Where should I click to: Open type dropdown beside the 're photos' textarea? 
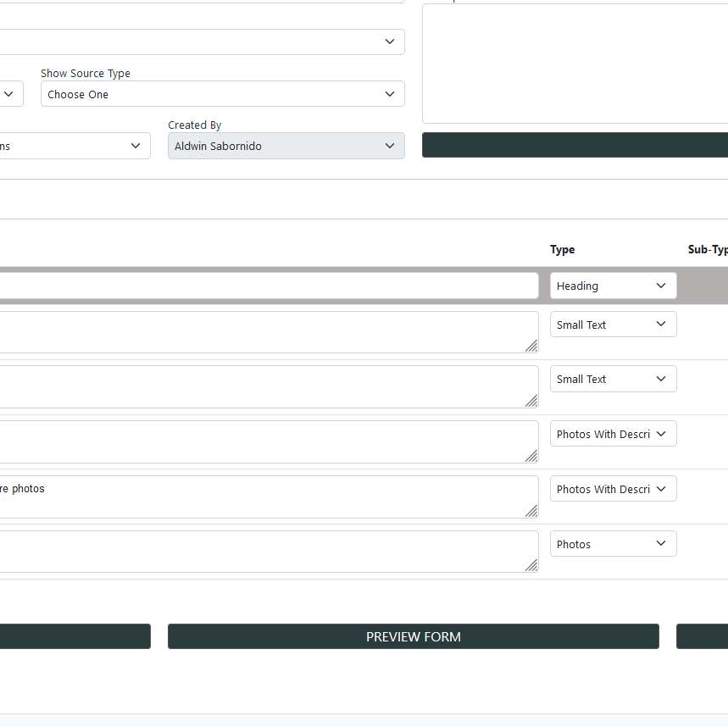613,489
